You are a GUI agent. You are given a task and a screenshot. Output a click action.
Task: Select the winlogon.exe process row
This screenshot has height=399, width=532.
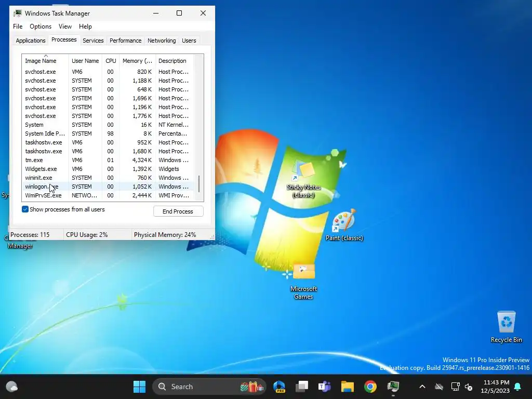108,187
